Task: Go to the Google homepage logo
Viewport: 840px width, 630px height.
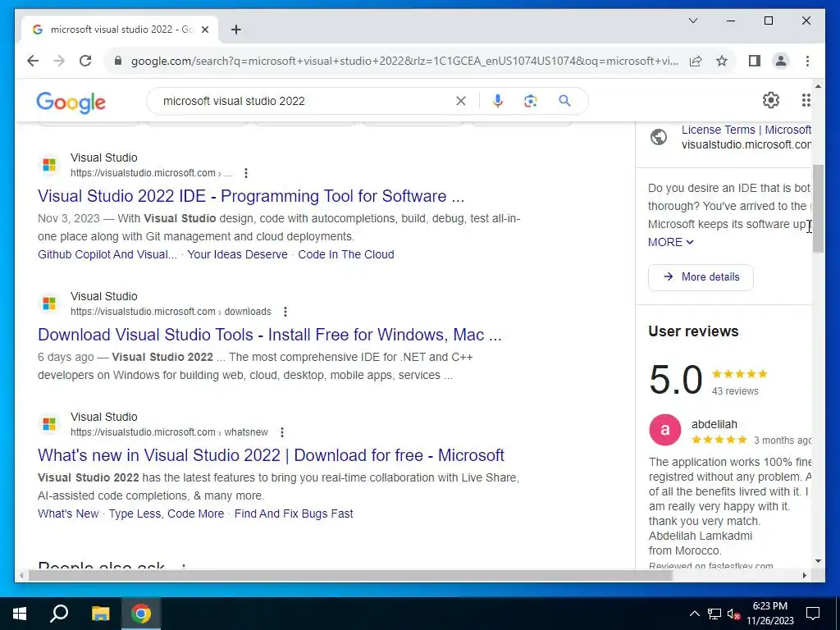Action: tap(71, 102)
